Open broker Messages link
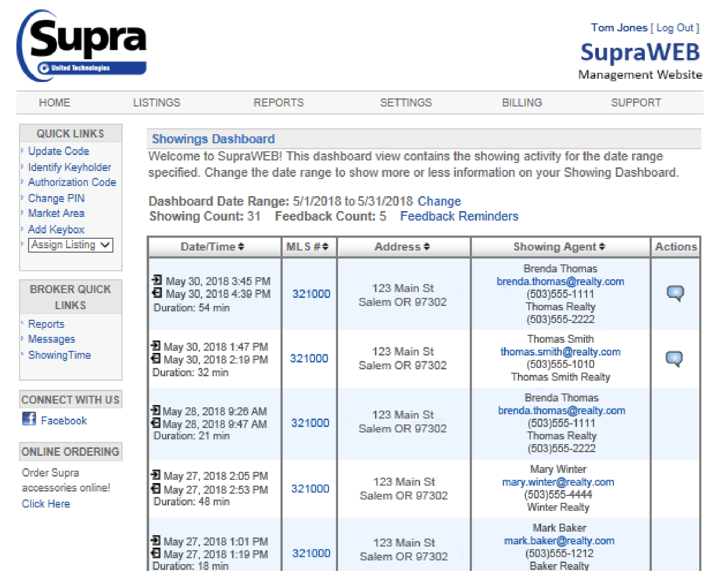The height and width of the screenshot is (571, 728). coord(52,339)
